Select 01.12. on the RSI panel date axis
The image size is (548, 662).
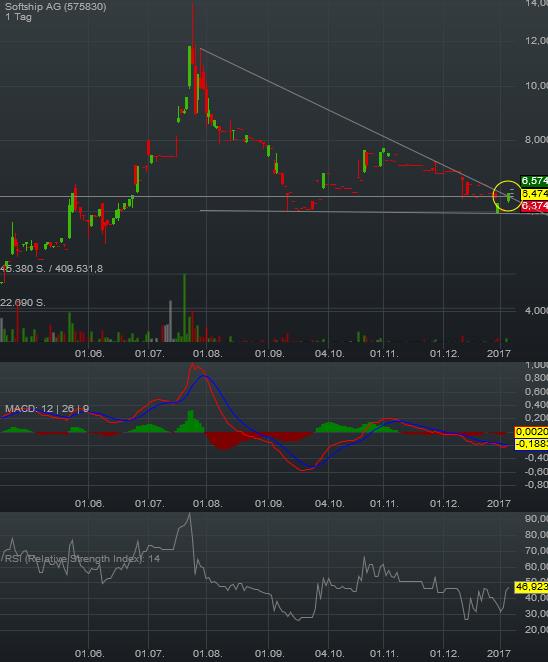tap(444, 654)
